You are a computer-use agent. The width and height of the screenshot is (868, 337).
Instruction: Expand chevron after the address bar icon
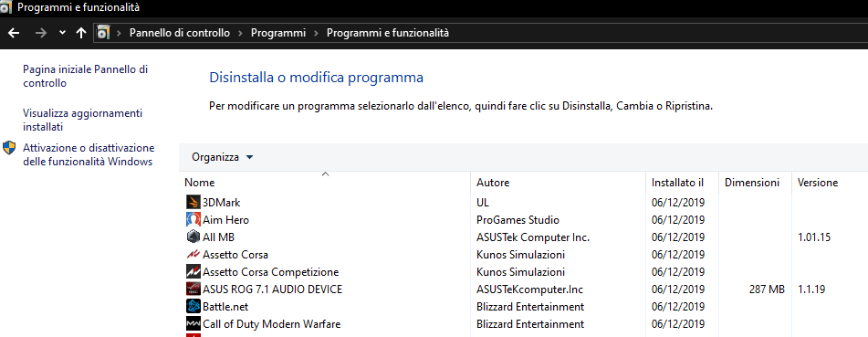(x=118, y=33)
